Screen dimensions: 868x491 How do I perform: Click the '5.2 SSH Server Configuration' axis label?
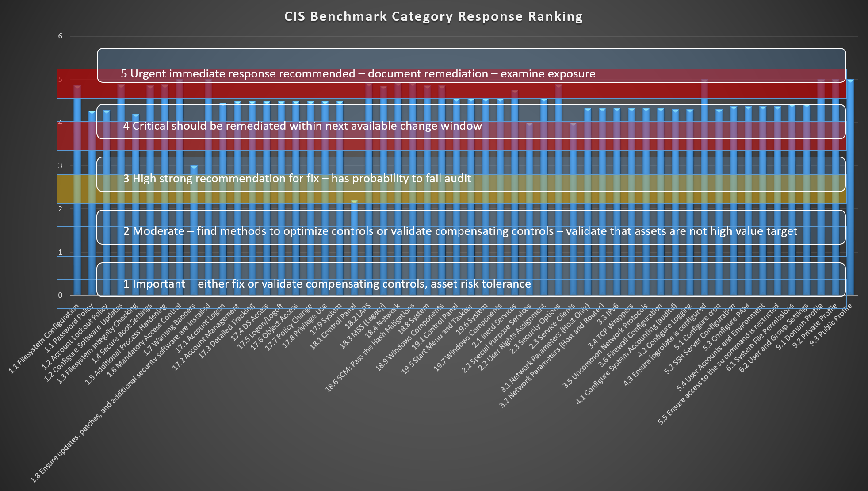(700, 338)
